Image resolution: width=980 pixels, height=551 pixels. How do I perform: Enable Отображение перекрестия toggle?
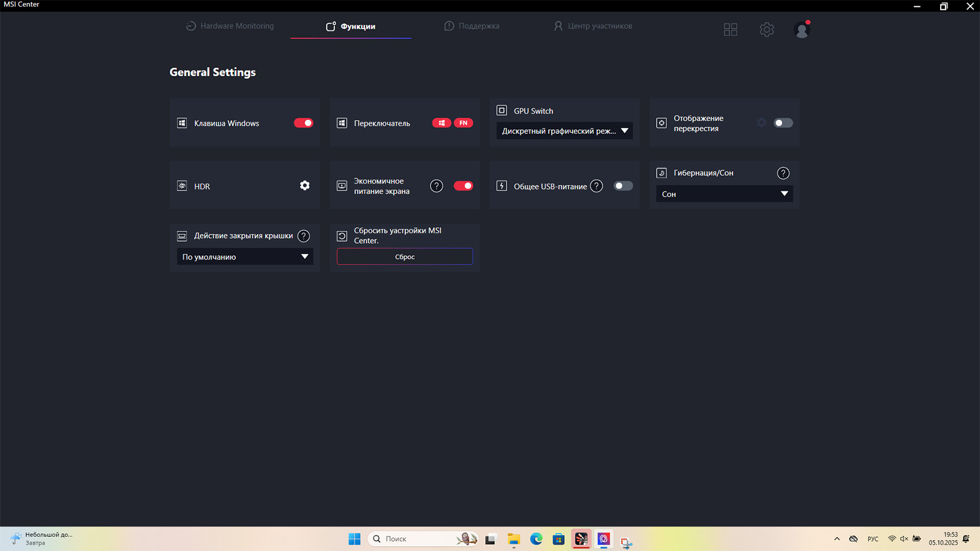tap(783, 123)
